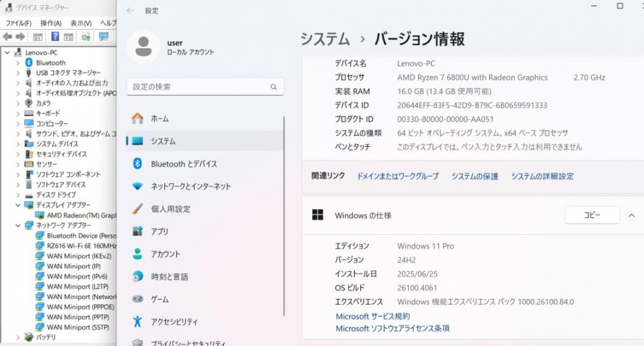Click the monitor scan icon in Device Manager toolbar
This screenshot has height=346, width=644.
104,37
